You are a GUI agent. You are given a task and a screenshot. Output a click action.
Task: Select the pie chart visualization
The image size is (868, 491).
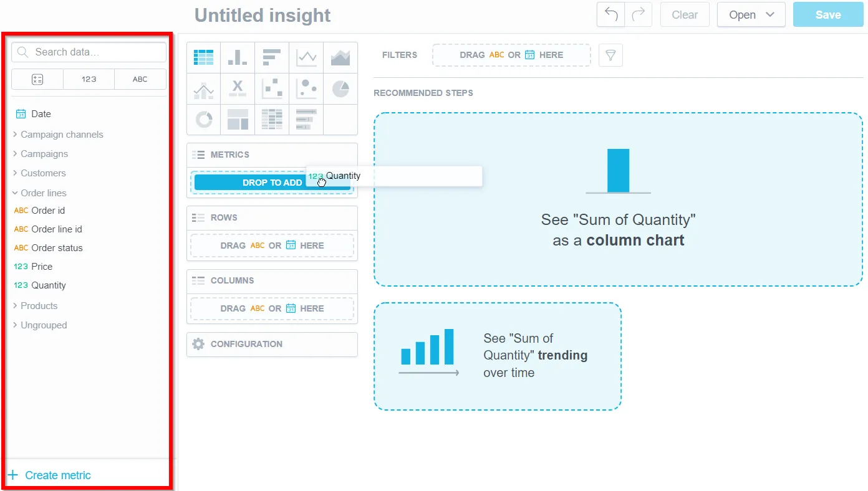pyautogui.click(x=340, y=88)
